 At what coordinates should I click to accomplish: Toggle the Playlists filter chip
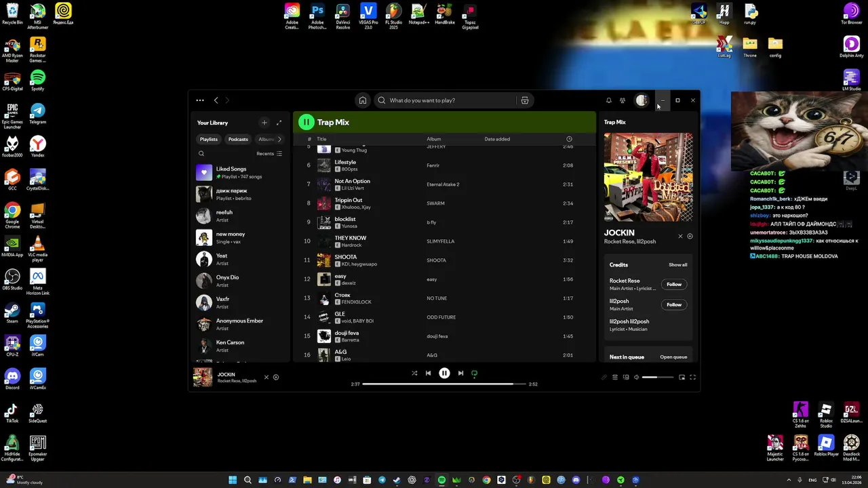[x=209, y=139]
